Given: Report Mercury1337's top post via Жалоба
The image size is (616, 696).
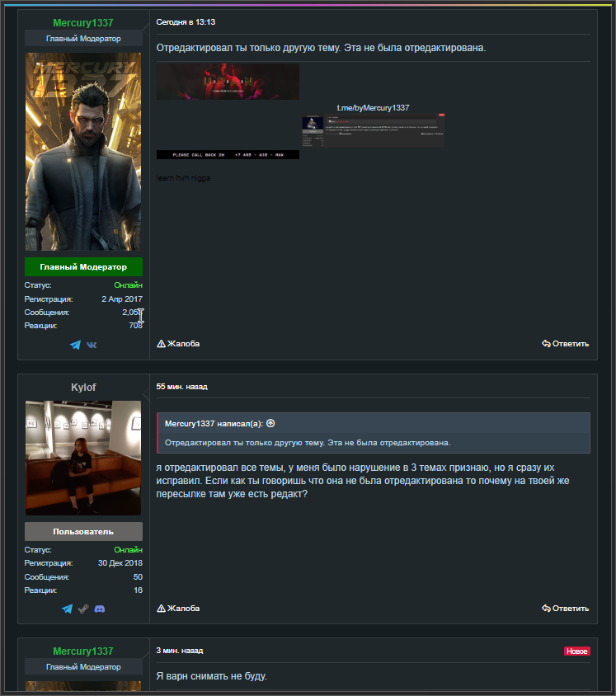Looking at the screenshot, I should click(x=178, y=344).
